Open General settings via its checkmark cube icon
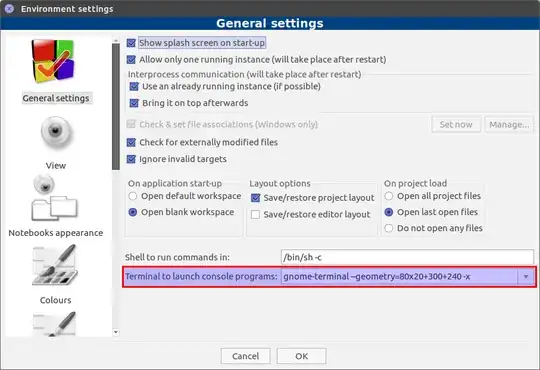 click(53, 61)
